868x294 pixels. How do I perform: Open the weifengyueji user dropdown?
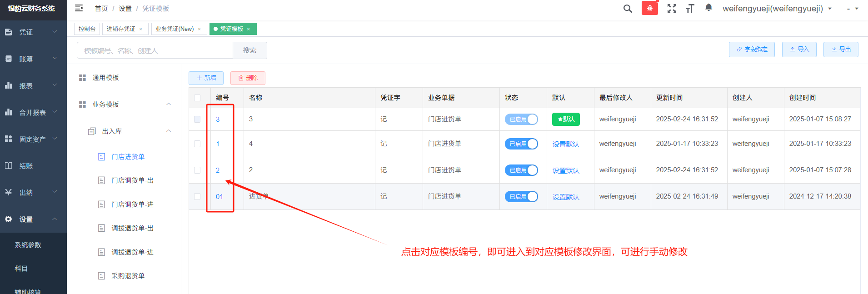coord(777,9)
